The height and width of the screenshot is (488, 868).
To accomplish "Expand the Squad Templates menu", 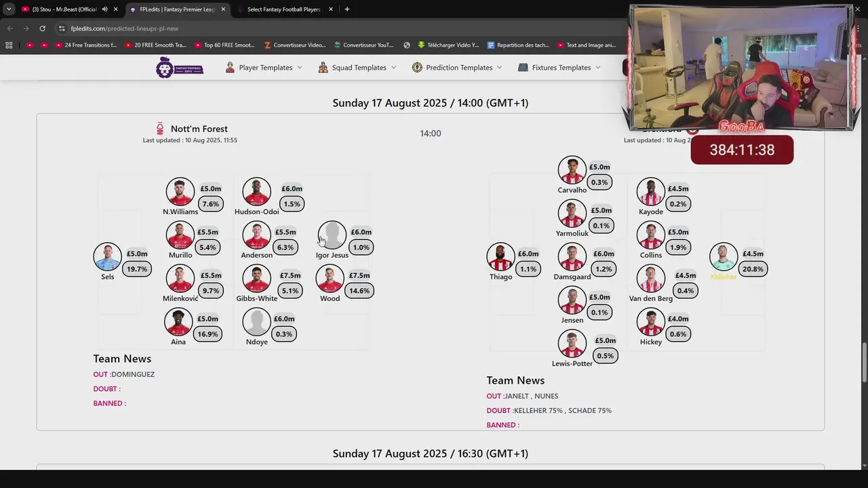I will 357,68.
